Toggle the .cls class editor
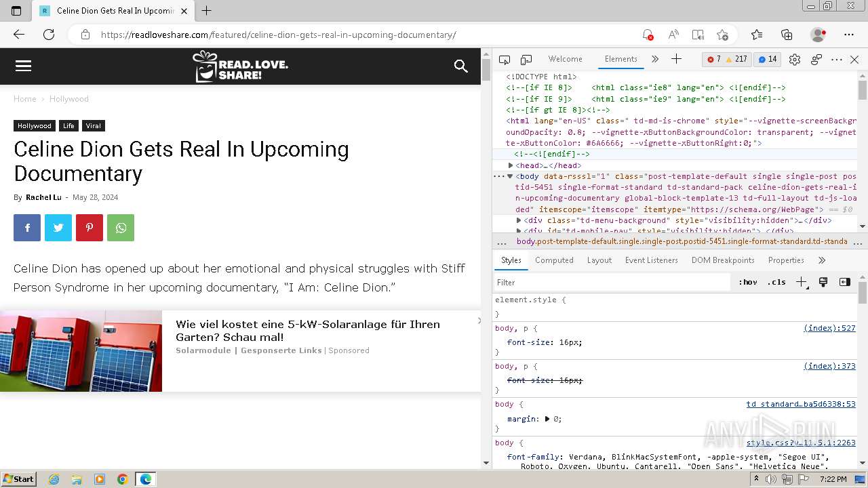 776,282
